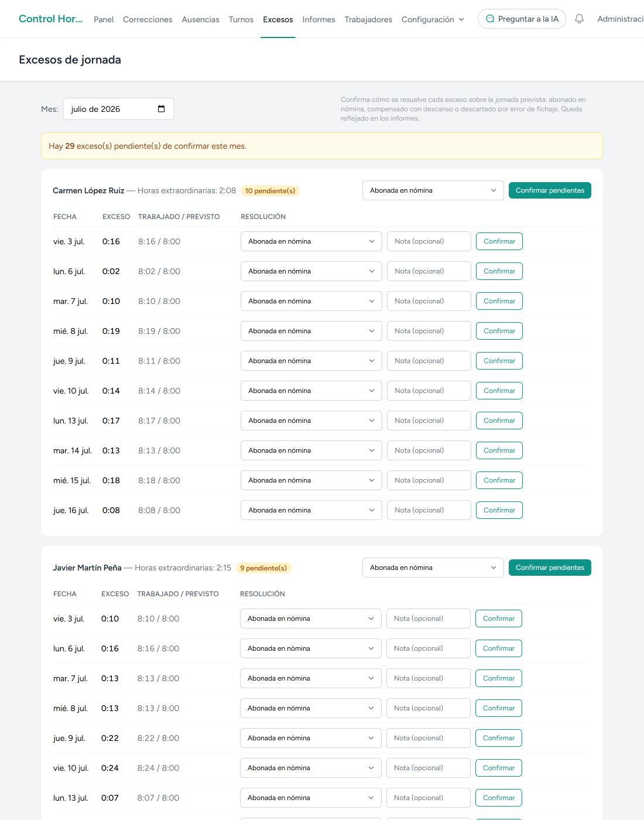Select the Excesos tab

278,19
